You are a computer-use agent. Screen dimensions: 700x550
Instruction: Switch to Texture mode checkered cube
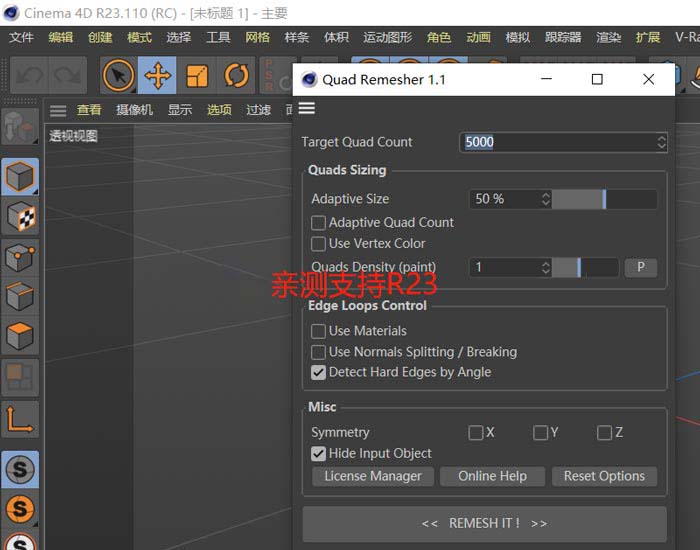pyautogui.click(x=20, y=217)
